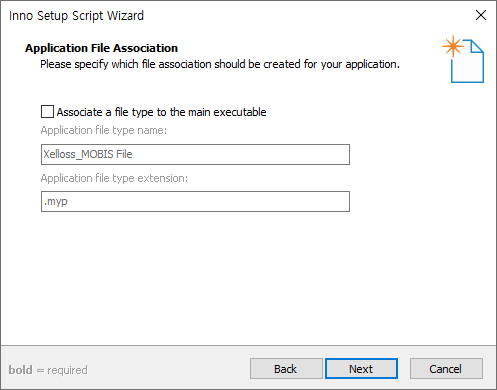Click the '.myp' file extension field
The width and height of the screenshot is (497, 390).
tap(195, 201)
